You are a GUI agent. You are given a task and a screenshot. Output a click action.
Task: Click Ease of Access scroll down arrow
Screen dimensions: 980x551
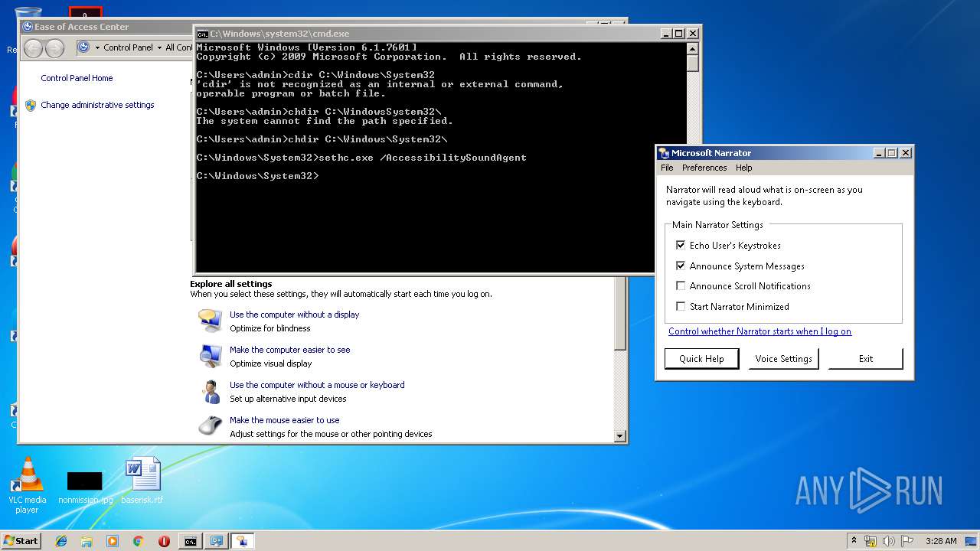(x=620, y=436)
